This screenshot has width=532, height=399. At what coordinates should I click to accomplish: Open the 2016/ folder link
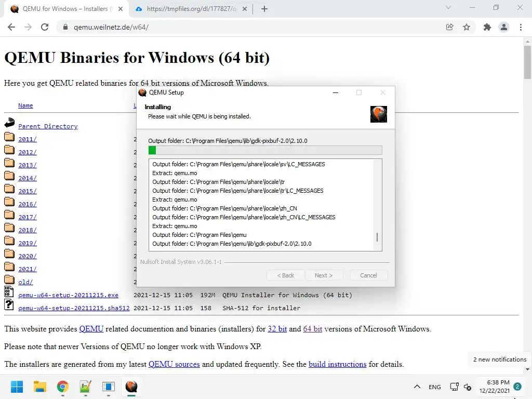pyautogui.click(x=28, y=204)
